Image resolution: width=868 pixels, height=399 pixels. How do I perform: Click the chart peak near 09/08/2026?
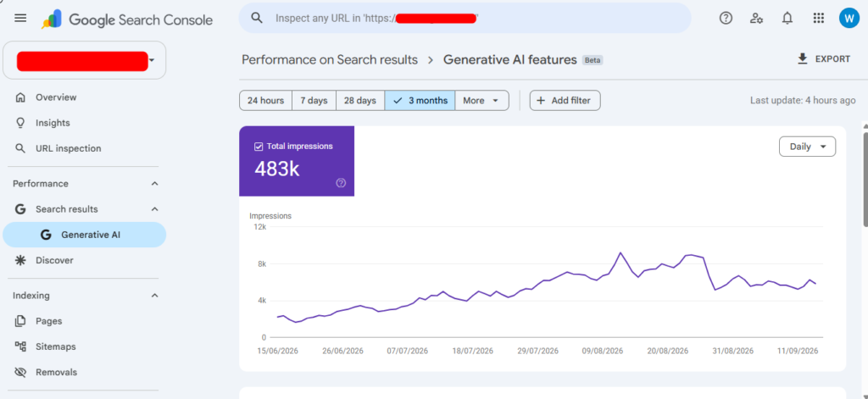pyautogui.click(x=620, y=252)
